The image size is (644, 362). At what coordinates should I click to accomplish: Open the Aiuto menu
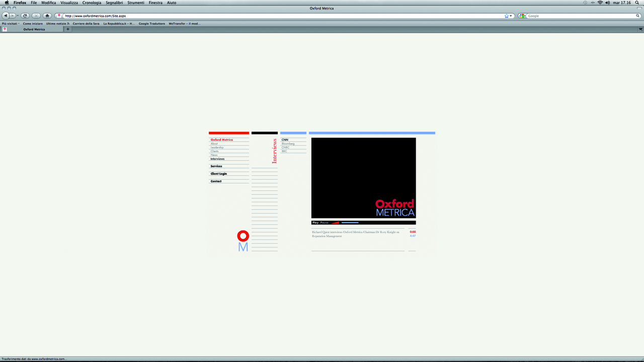[172, 3]
